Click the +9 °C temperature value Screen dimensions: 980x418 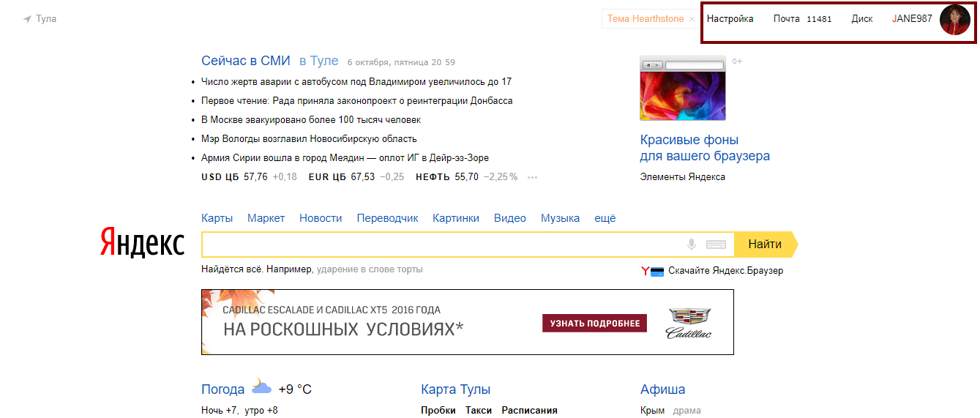tap(295, 389)
